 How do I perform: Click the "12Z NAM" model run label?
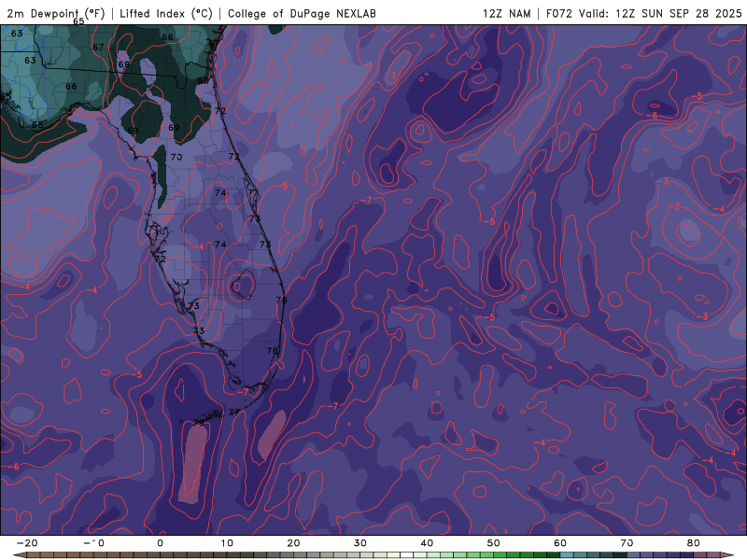coord(507,13)
